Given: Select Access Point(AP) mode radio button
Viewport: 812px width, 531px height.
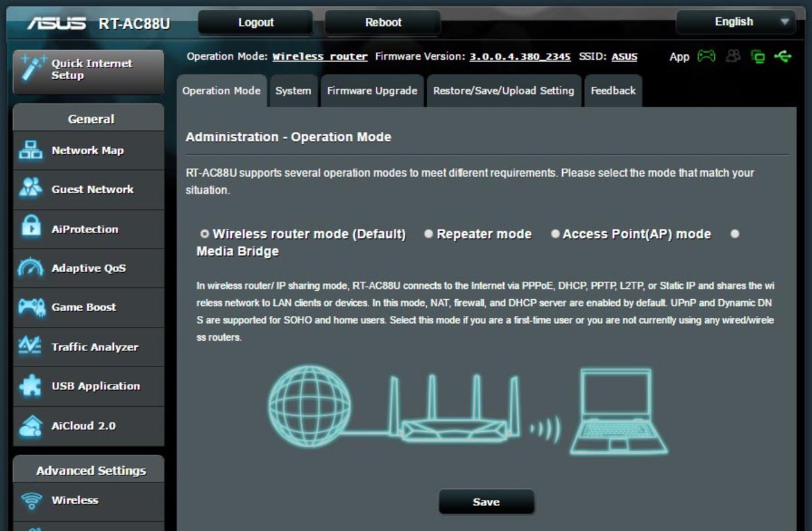Looking at the screenshot, I should (x=555, y=234).
